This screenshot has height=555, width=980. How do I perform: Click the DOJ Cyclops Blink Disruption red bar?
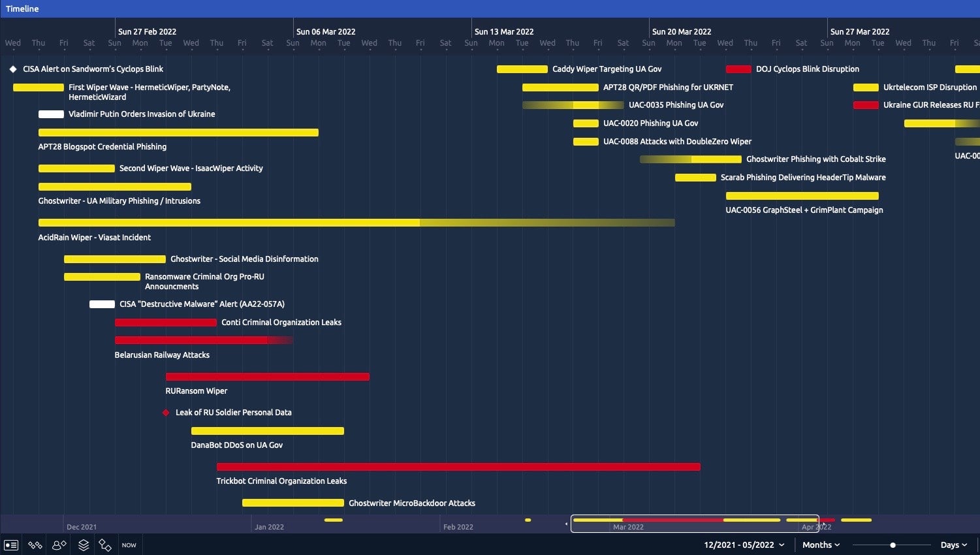tap(738, 69)
